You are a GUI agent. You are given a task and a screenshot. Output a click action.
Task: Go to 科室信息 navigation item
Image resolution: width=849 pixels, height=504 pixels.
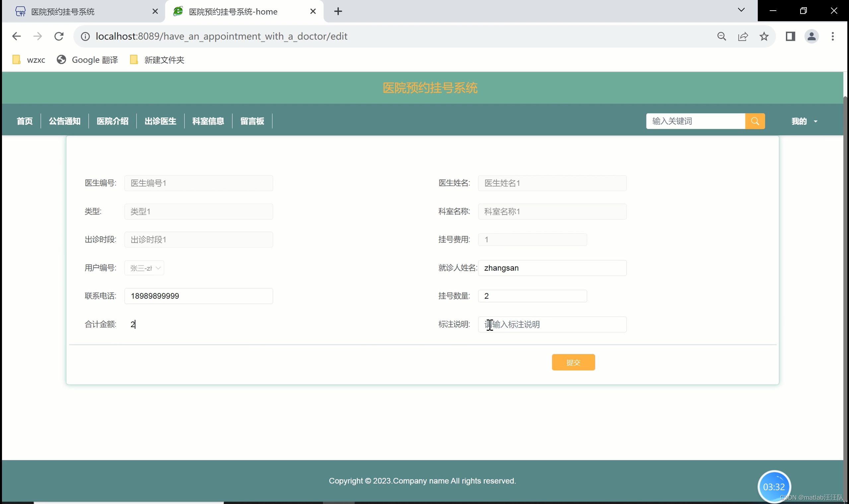(x=208, y=121)
